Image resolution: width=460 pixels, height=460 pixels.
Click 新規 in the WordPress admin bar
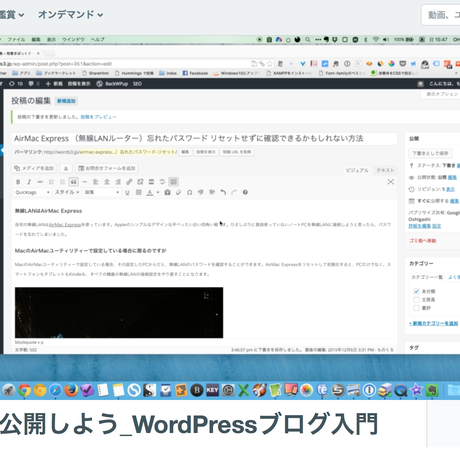tap(54, 84)
